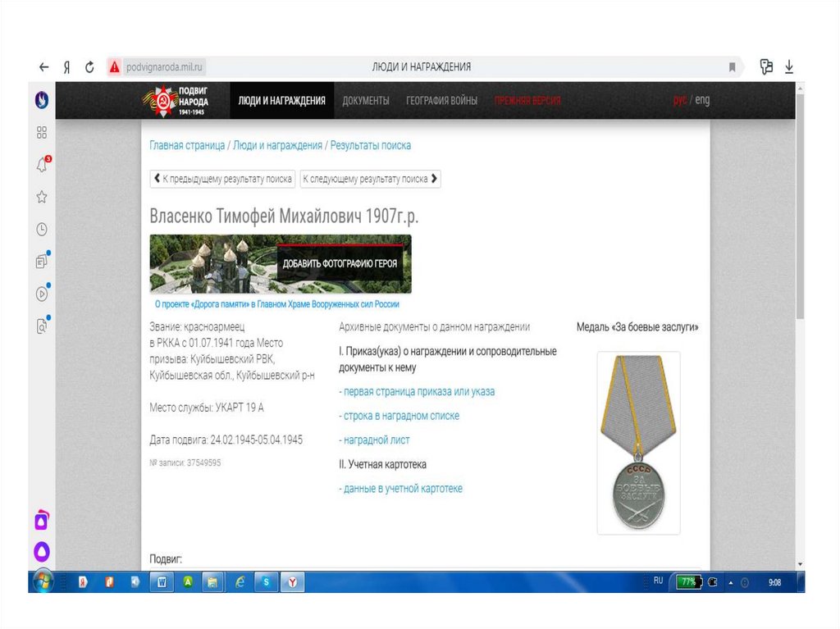Click the Alice assistant icon in sidebar top
This screenshot has height=629, width=840.
42,100
